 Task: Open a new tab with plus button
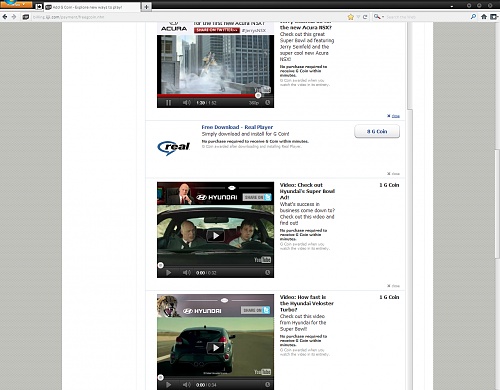[146, 7]
